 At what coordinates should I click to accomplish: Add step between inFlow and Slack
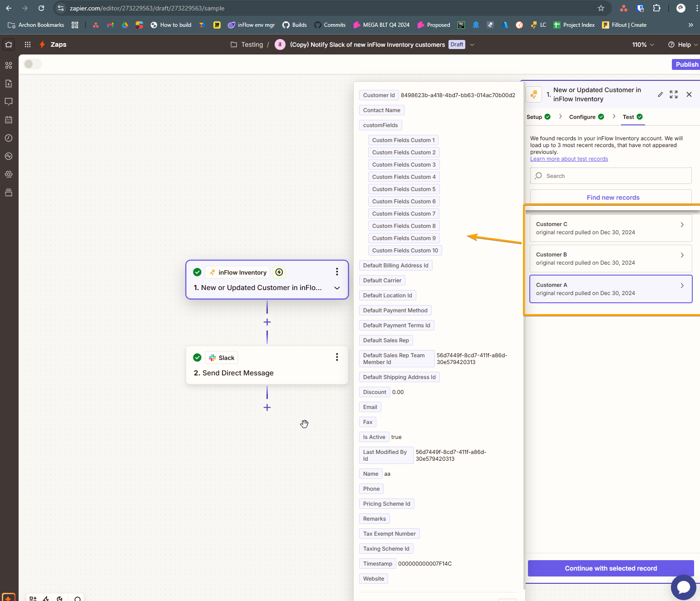coord(267,322)
